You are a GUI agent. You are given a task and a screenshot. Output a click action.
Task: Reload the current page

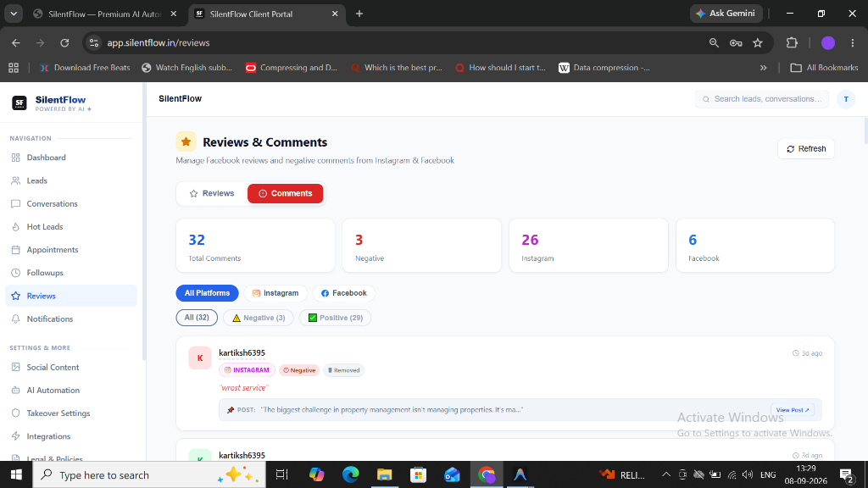64,42
